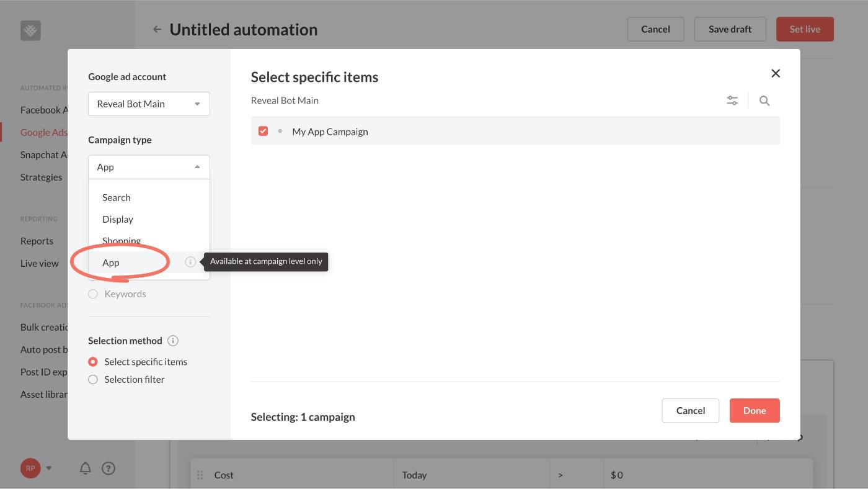
Task: Collapse the Campaign type dropdown
Action: pos(149,167)
